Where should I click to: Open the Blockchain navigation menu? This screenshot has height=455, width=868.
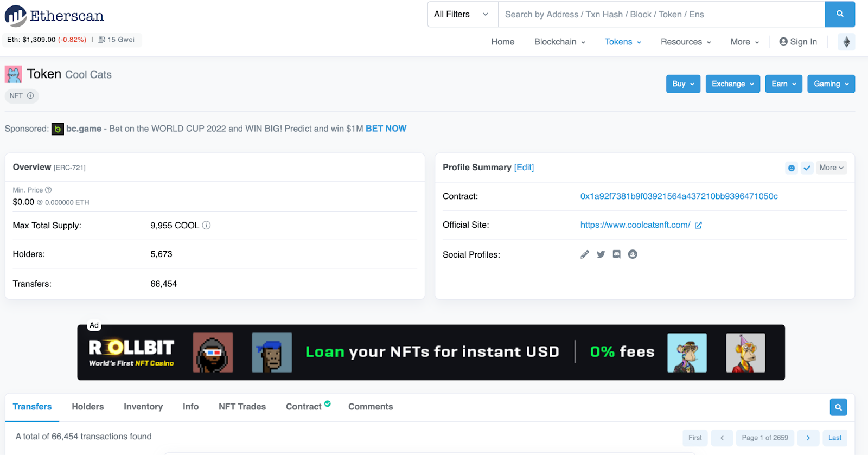[x=559, y=42]
